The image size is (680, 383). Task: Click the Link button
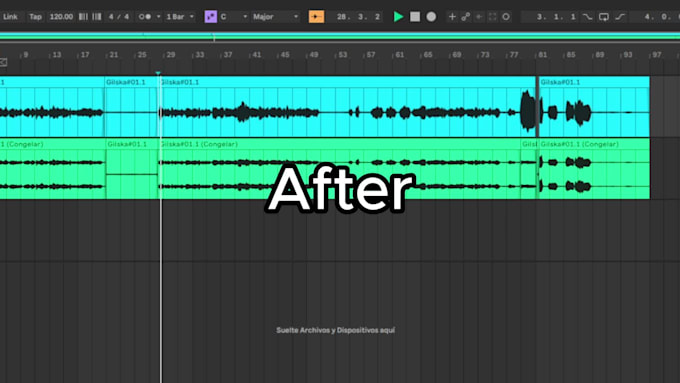10,17
